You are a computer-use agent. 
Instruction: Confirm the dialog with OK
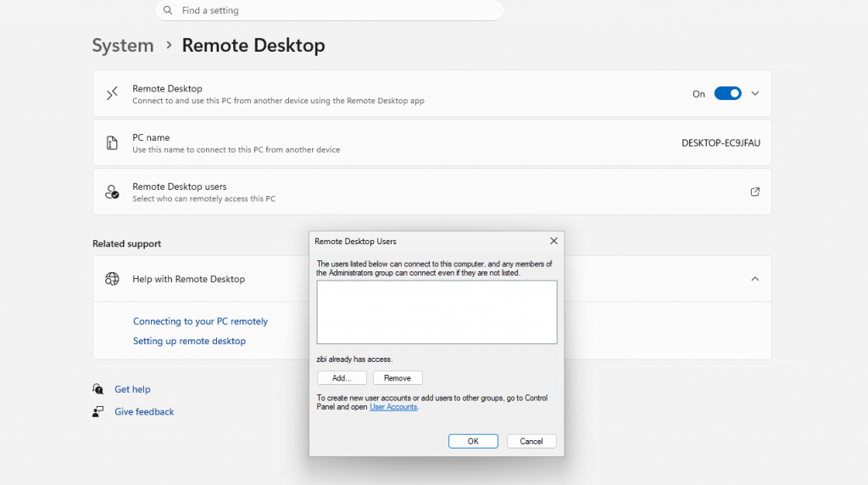pos(473,441)
